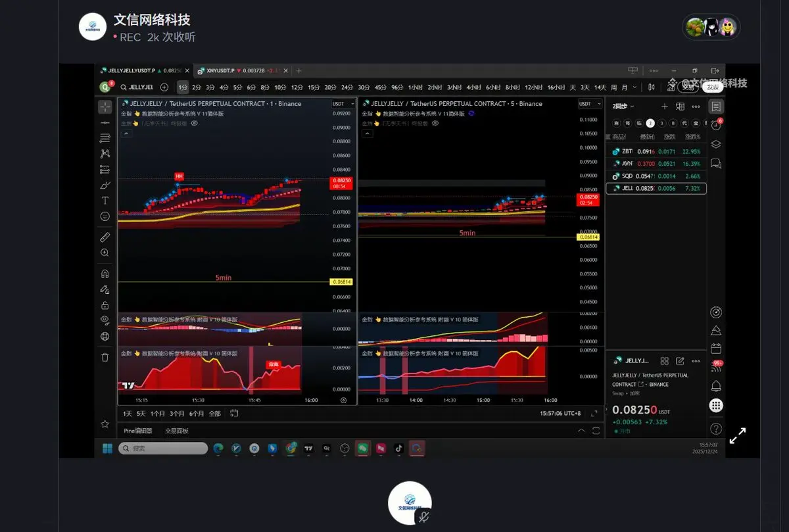This screenshot has width=789, height=532.
Task: Open the Pine编辑器 tab
Action: pyautogui.click(x=138, y=431)
